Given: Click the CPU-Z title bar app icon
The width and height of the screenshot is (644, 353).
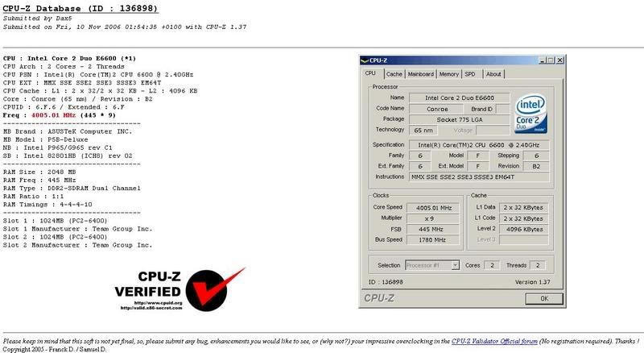Looking at the screenshot, I should coord(365,60).
